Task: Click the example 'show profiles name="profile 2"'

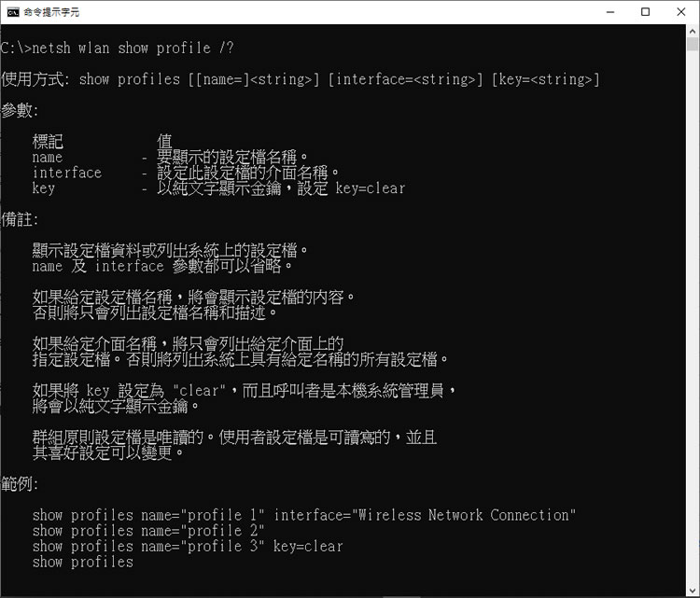Action: [x=148, y=531]
